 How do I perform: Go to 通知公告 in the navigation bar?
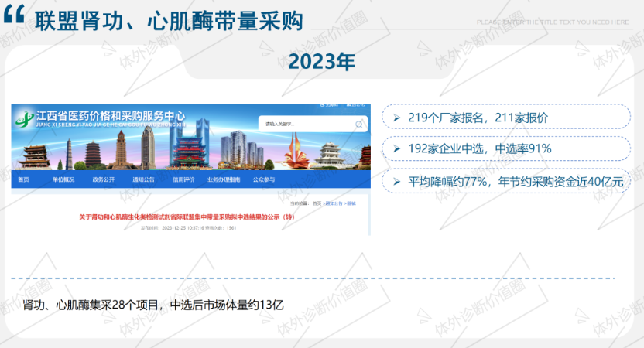[x=143, y=180]
